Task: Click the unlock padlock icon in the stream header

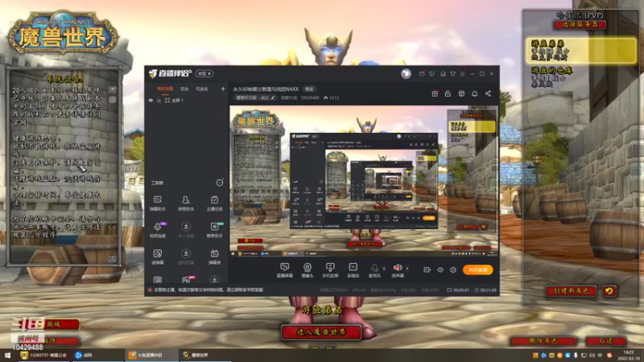Action: [448, 93]
